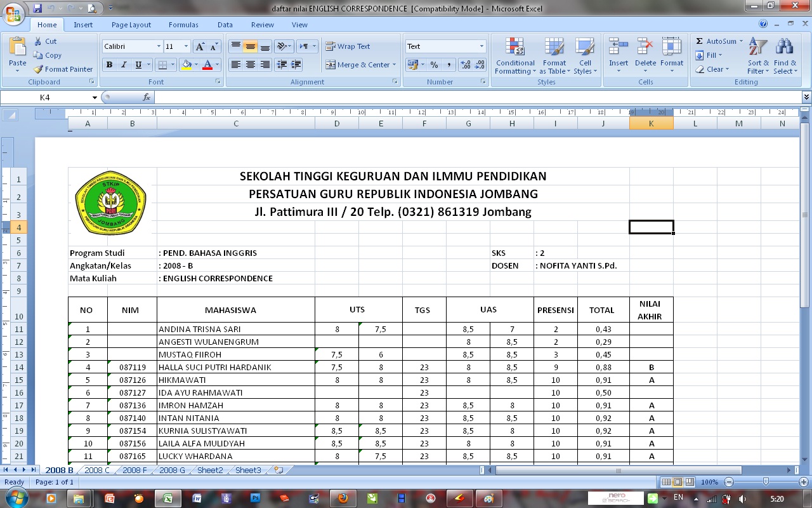Open the AutoSum dropdown arrow
The width and height of the screenshot is (812, 508).
[x=741, y=41]
